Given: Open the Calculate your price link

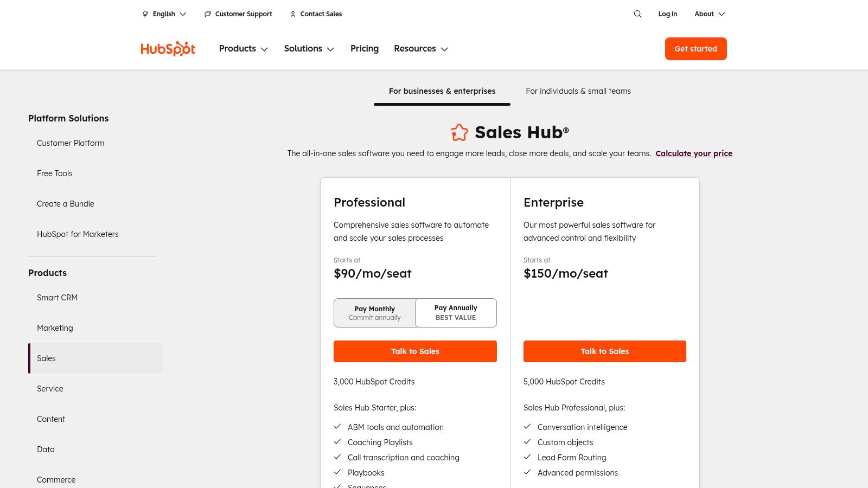Looking at the screenshot, I should pyautogui.click(x=693, y=153).
